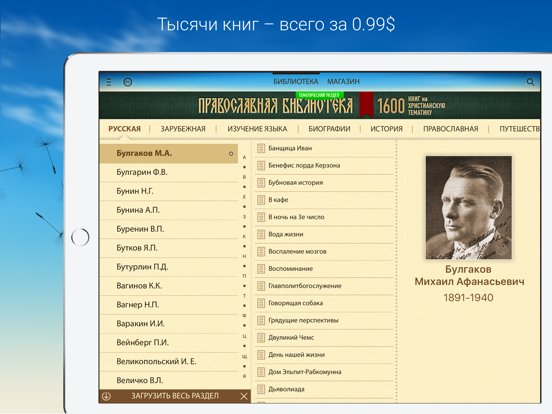
Task: Open book icon for Главполитбогослужение
Action: [x=261, y=286]
